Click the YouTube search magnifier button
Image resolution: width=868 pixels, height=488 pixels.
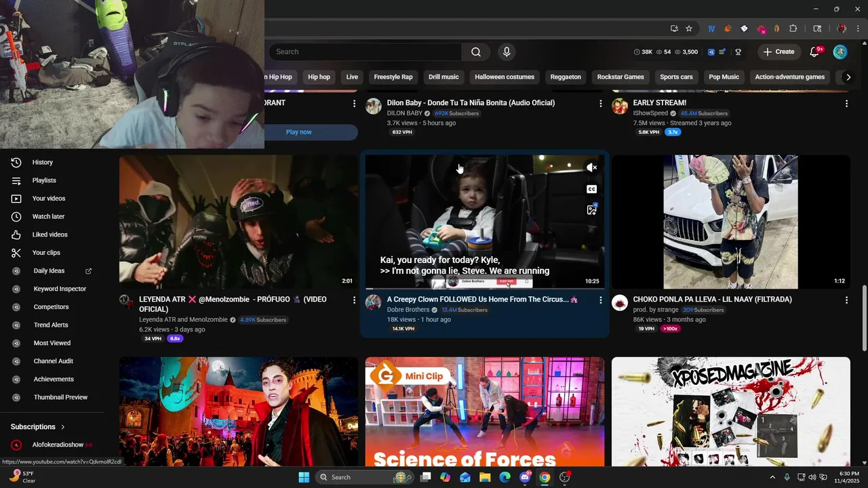(476, 52)
